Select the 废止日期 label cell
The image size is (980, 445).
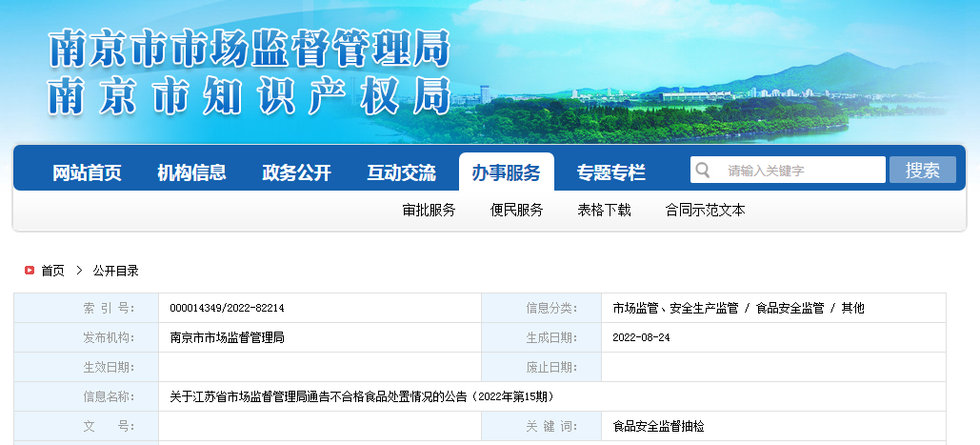coord(541,367)
